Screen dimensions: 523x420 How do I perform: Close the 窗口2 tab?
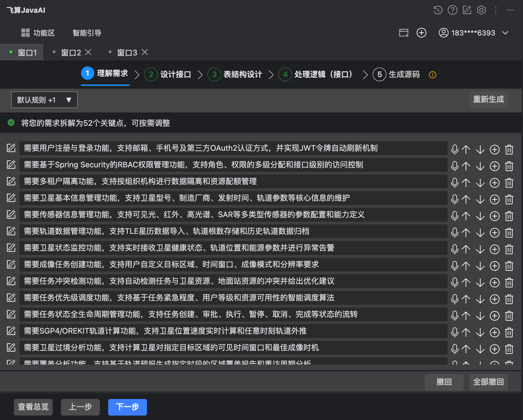tap(88, 52)
